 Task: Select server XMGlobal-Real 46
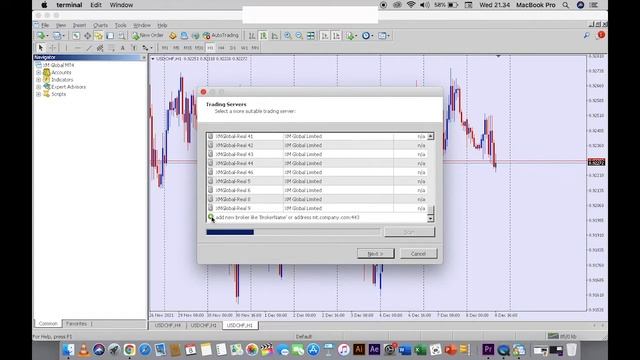pyautogui.click(x=317, y=172)
